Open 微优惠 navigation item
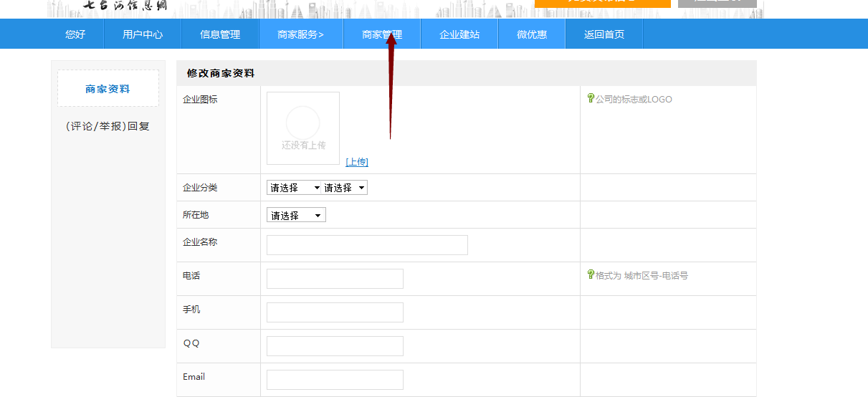Screen dimensions: 868x397 (532, 34)
